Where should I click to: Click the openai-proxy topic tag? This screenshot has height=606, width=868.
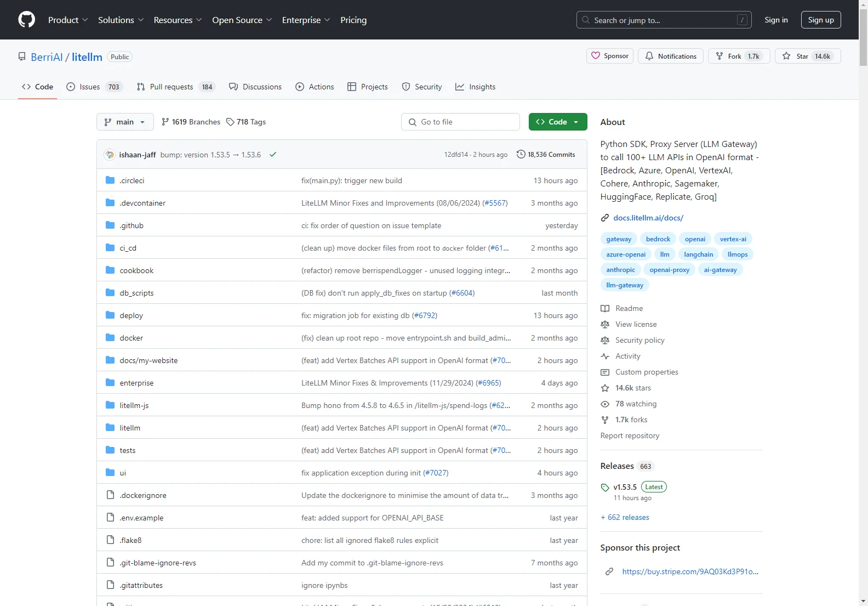pos(670,270)
